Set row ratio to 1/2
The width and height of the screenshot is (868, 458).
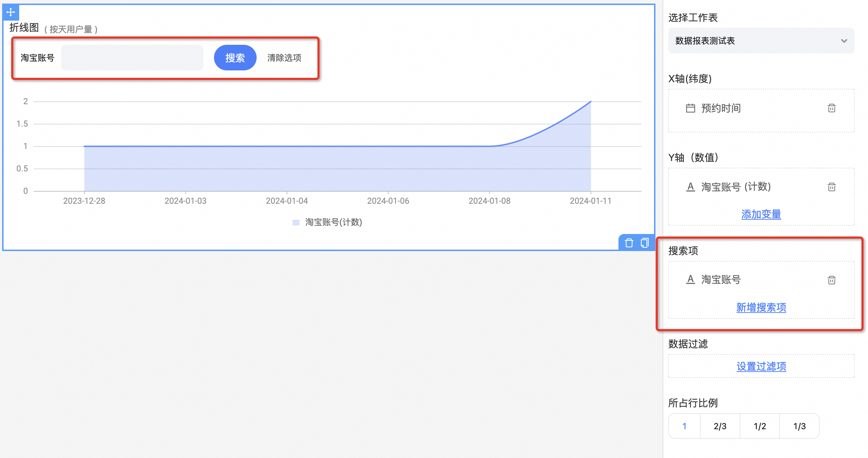760,426
